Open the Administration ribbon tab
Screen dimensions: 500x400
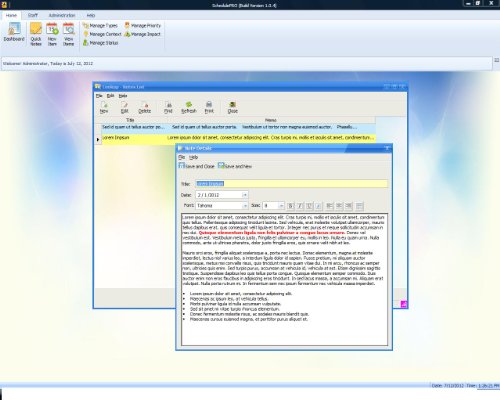pyautogui.click(x=62, y=15)
